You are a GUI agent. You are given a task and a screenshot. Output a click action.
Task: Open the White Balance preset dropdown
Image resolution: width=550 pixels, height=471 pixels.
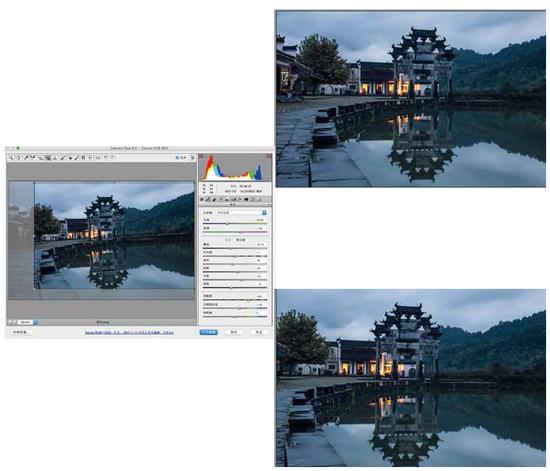(242, 213)
